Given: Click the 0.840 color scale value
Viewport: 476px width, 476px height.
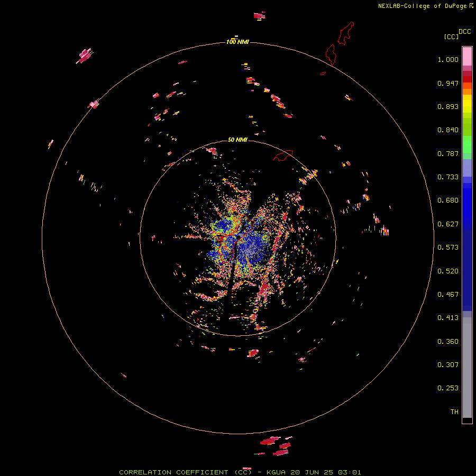Looking at the screenshot, I should (x=448, y=130).
